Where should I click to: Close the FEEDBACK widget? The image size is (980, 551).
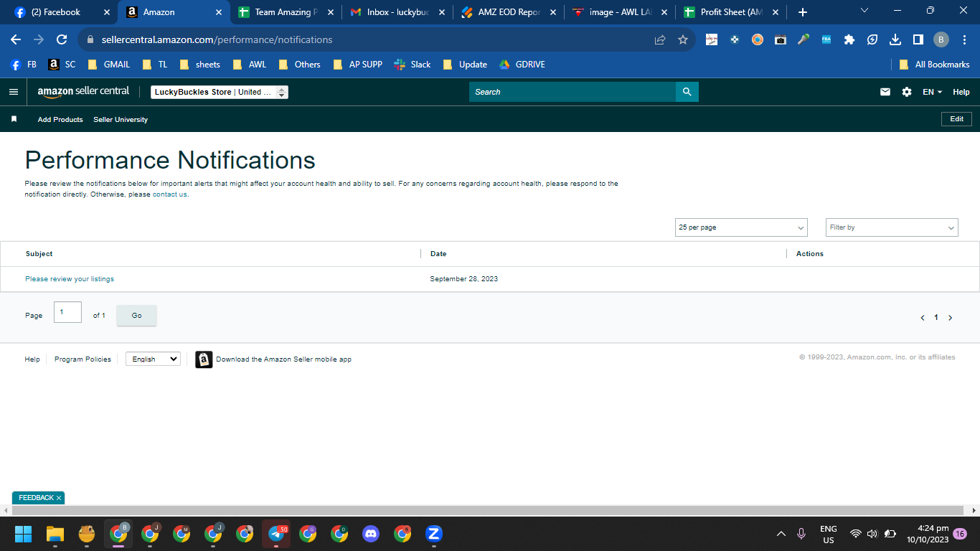[x=59, y=498]
